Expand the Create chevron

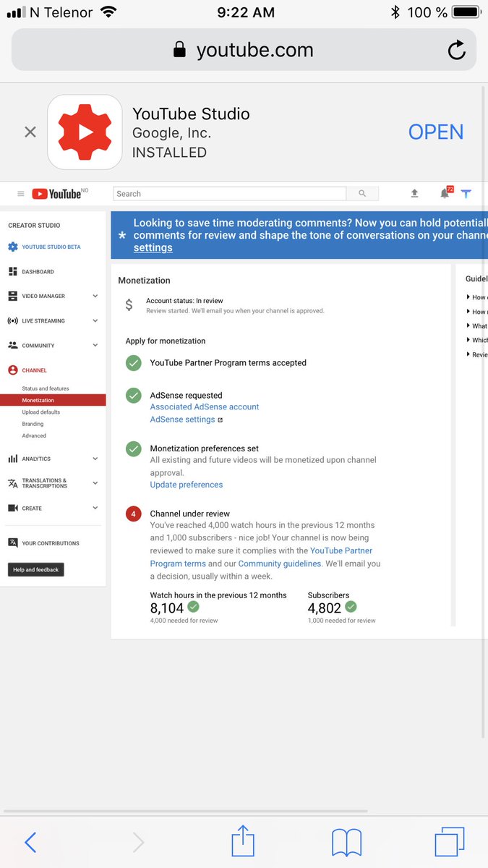click(95, 509)
